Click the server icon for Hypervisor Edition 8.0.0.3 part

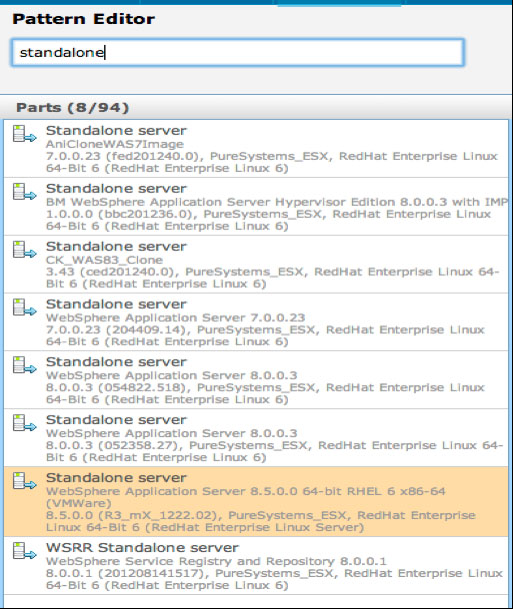coord(24,192)
